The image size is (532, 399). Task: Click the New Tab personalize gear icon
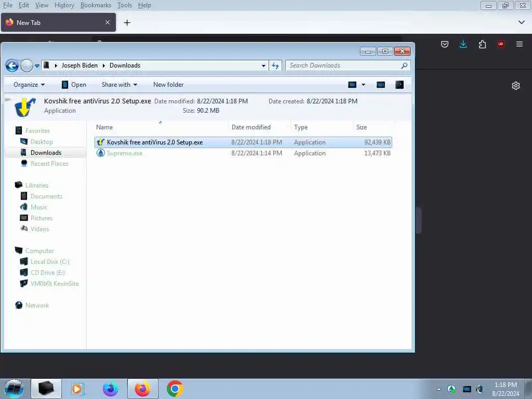pyautogui.click(x=516, y=86)
